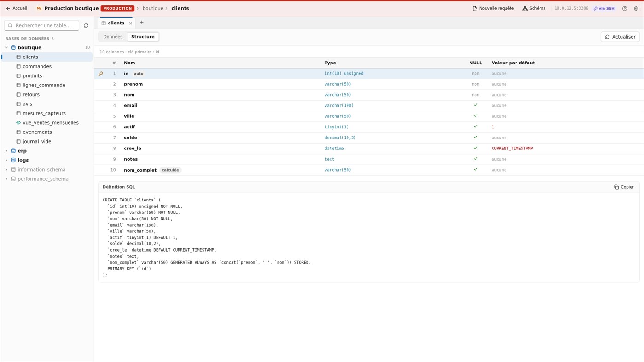Image resolution: width=644 pixels, height=362 pixels.
Task: Click the boutique breadcrumb link
Action: 153,9
